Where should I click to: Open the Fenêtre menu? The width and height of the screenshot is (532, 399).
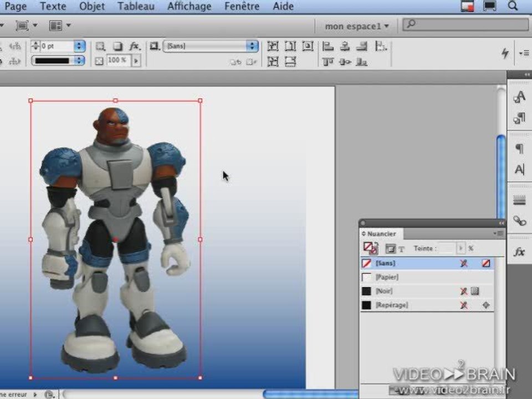(242, 6)
